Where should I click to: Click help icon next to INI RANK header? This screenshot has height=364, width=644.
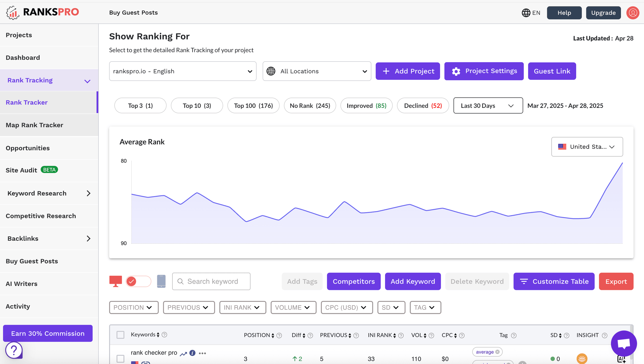pos(401,335)
